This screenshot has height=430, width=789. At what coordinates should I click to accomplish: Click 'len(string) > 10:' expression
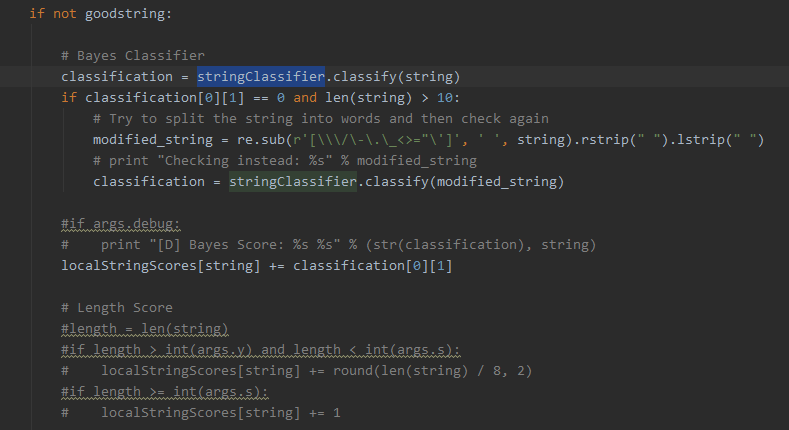[392, 98]
